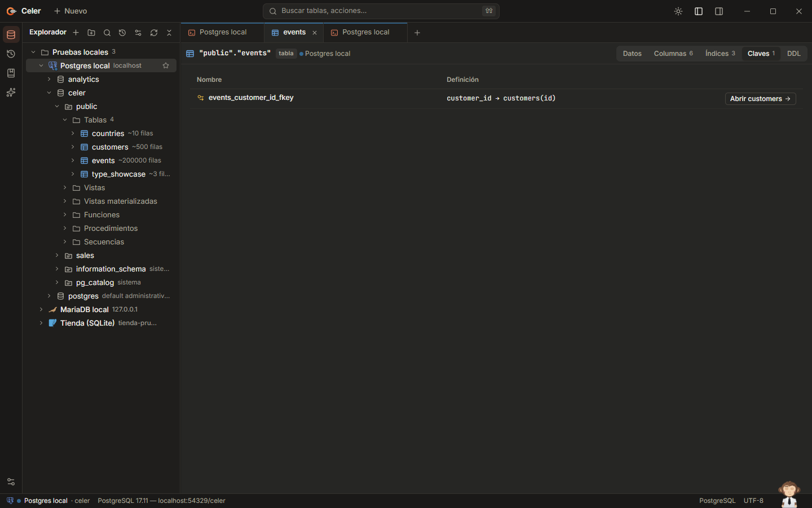The height and width of the screenshot is (508, 812).
Task: Search within the Explorador panel
Action: click(107, 33)
